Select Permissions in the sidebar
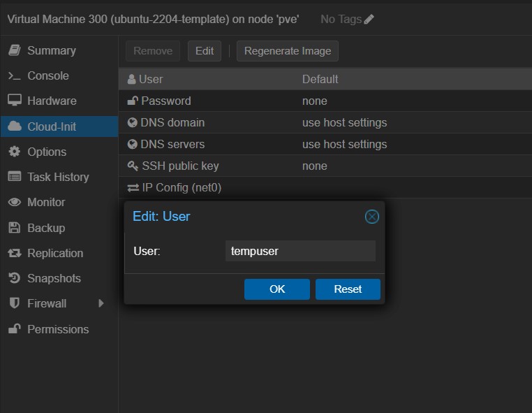Viewport: 532px width, 413px height. (58, 329)
